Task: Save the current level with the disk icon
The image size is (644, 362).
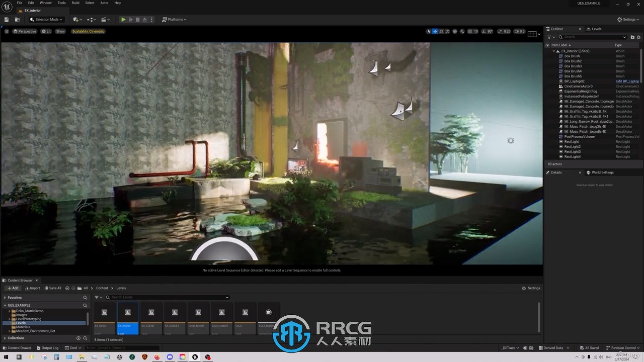Action: tap(7, 20)
